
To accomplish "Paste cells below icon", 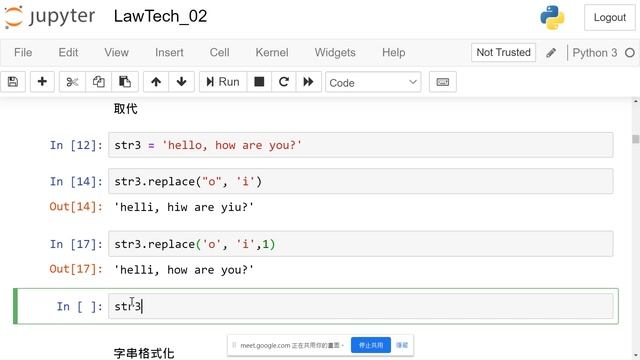I will [125, 82].
